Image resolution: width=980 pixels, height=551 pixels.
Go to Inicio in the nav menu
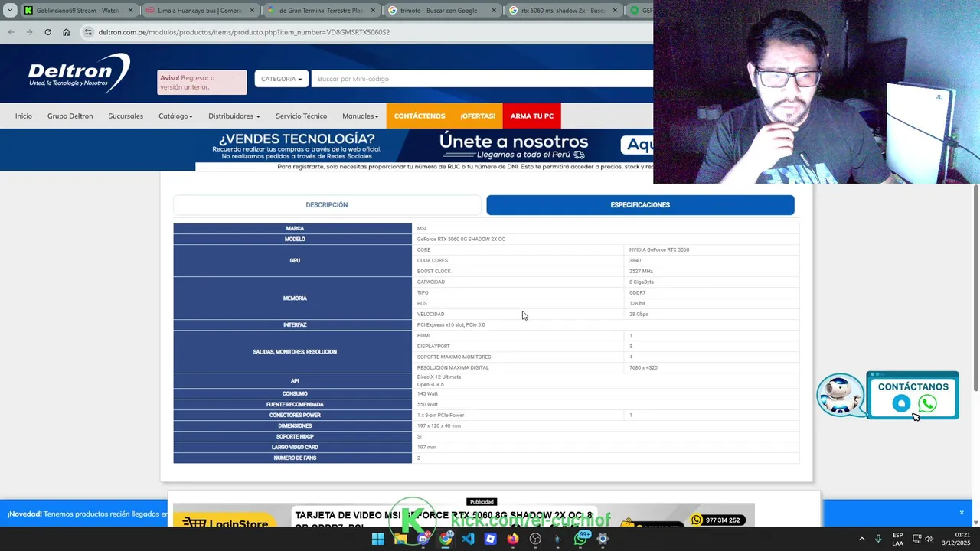tap(24, 116)
